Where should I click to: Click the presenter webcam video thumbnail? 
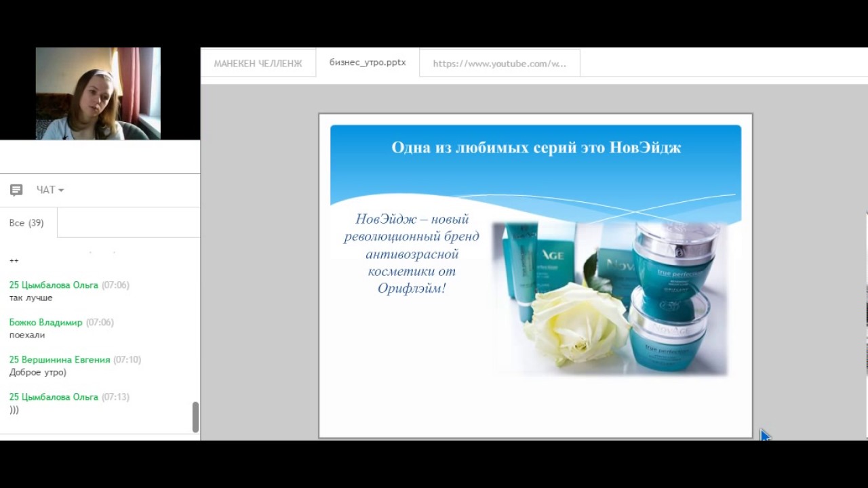pyautogui.click(x=98, y=94)
